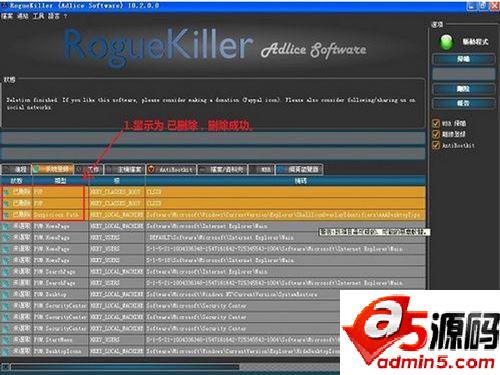Switch to the tasks tab
This screenshot has width=500, height=375.
tap(89, 169)
